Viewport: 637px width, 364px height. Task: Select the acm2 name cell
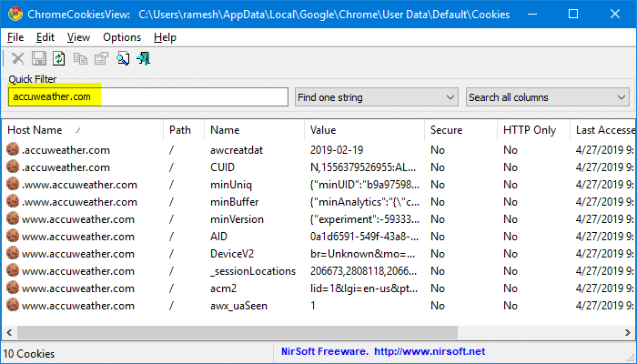pos(223,288)
